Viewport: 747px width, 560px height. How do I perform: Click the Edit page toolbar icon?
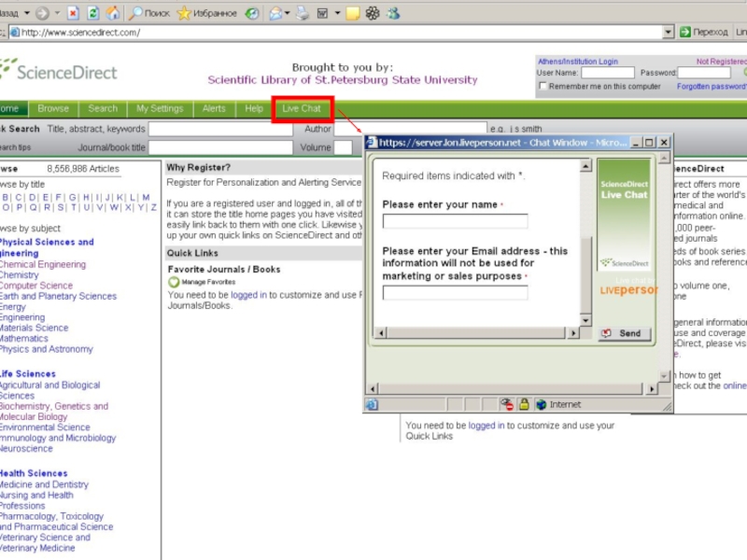322,13
